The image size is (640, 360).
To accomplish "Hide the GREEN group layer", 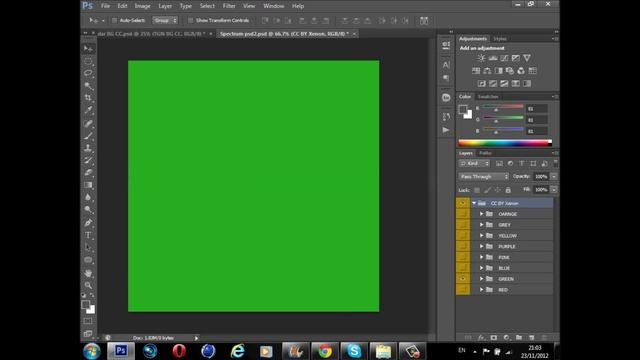I will click(x=463, y=279).
